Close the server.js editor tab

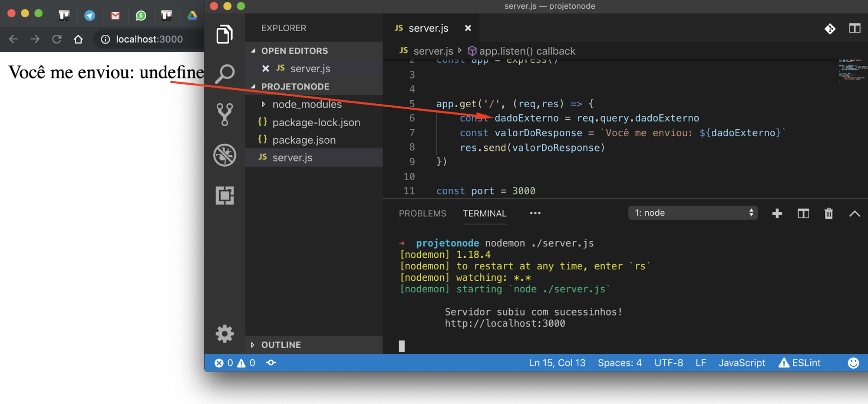(x=468, y=28)
